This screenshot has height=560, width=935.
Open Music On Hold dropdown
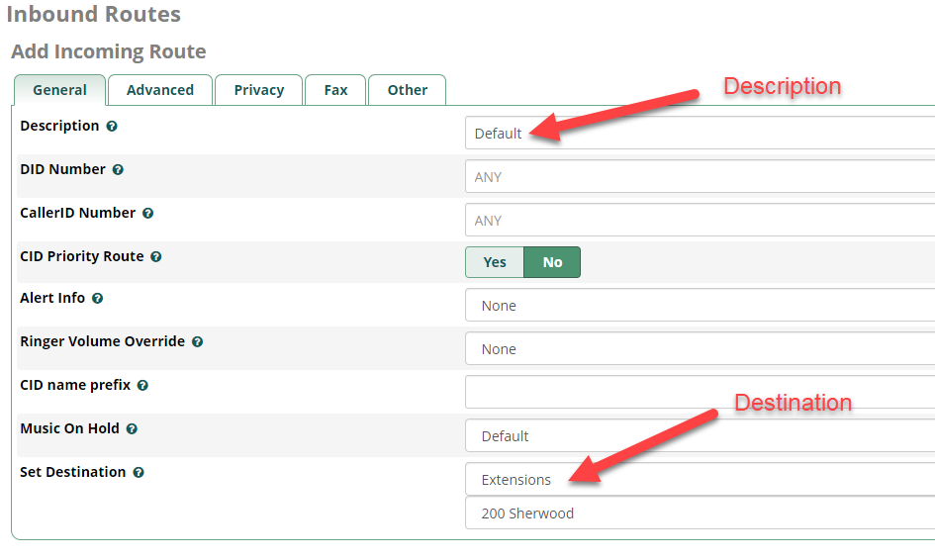click(x=701, y=436)
